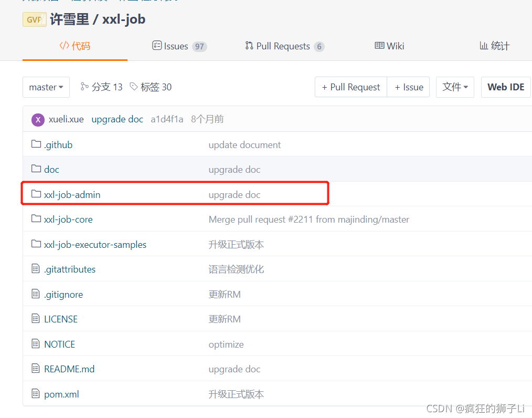
Task: Expand the 文件 file dropdown
Action: (x=455, y=87)
